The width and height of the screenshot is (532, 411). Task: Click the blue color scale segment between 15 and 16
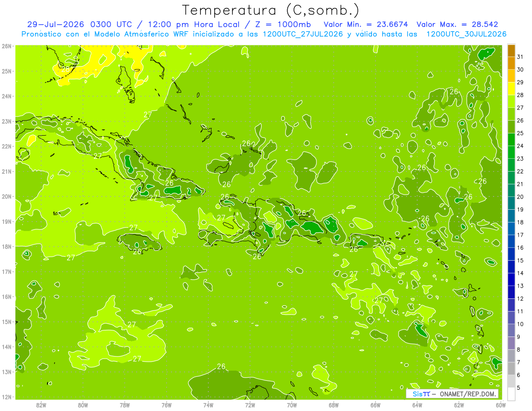511,254
